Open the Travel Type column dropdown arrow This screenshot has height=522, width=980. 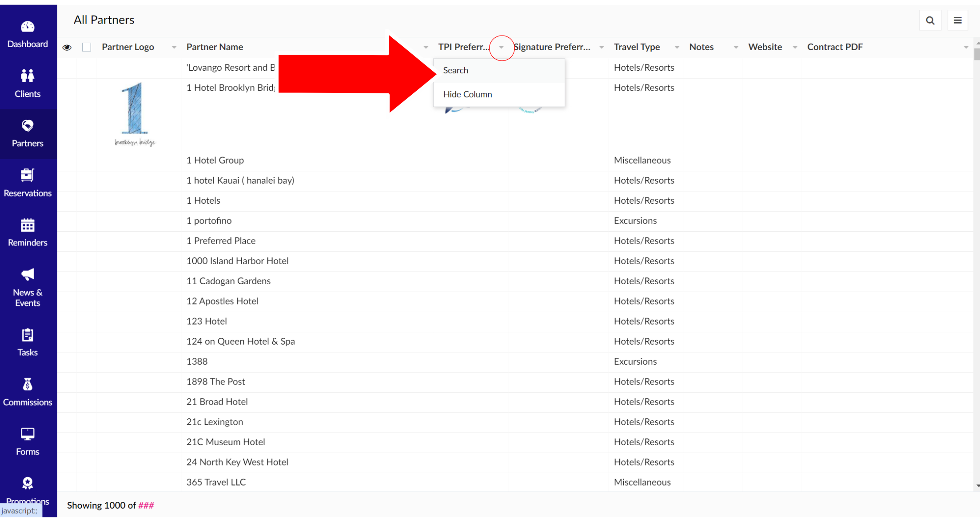[677, 48]
